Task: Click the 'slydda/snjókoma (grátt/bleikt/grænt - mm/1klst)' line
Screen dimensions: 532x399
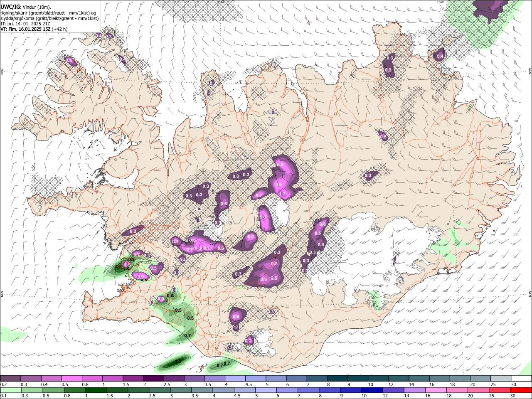Action: tap(50, 18)
